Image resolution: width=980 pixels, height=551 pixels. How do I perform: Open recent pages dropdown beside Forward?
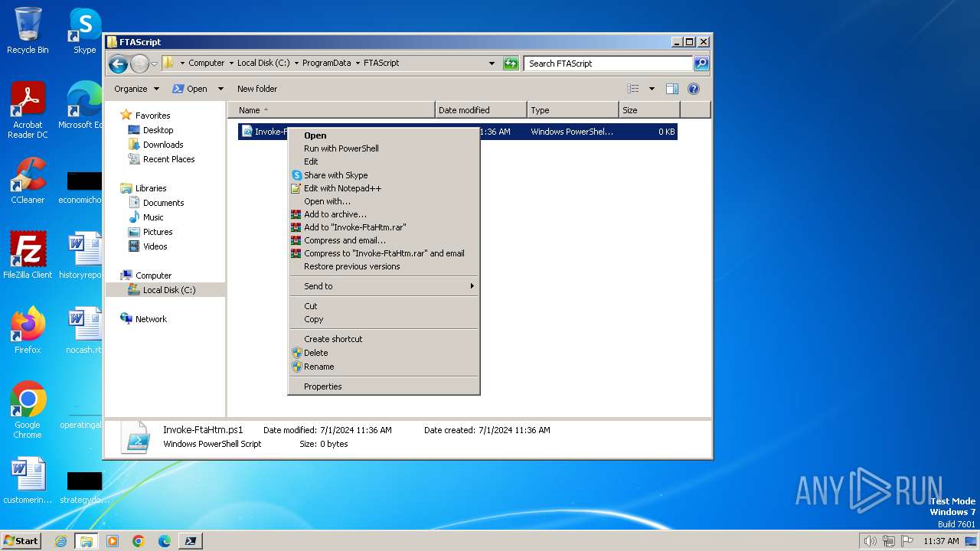point(155,64)
